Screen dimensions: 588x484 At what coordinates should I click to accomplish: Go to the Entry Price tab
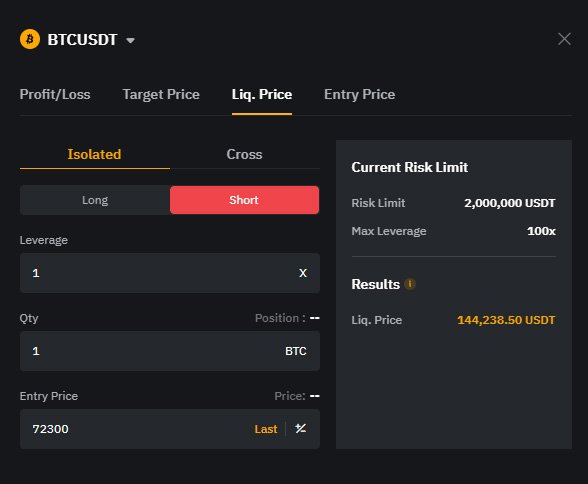(359, 94)
